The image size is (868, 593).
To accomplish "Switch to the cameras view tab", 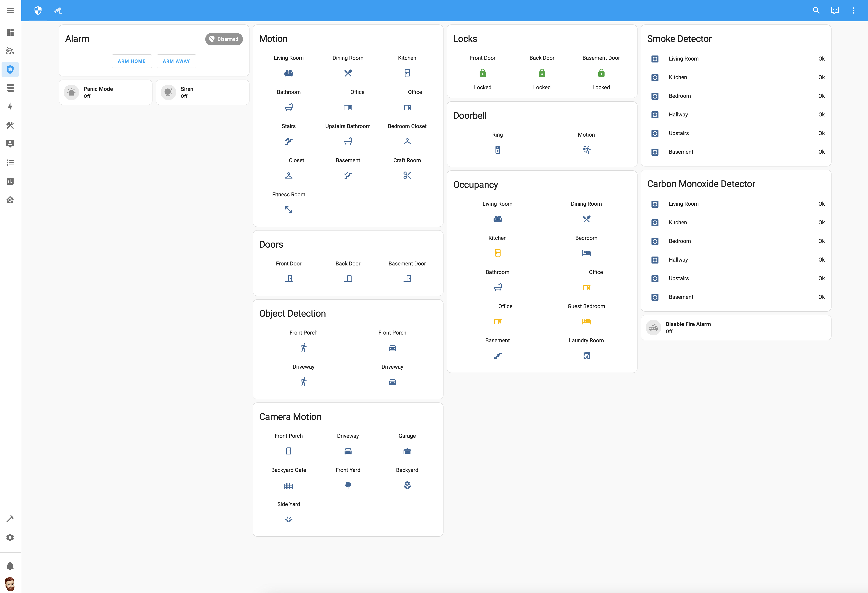I will tap(58, 10).
